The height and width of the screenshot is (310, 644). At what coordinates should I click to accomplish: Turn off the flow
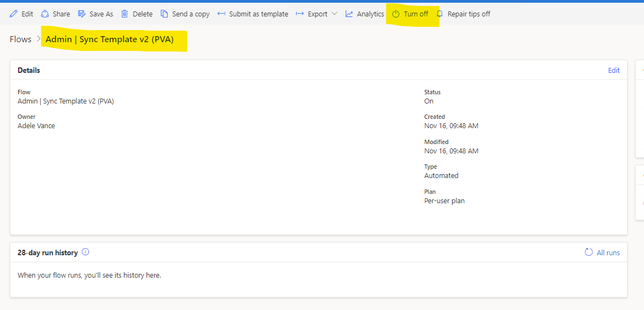[410, 14]
